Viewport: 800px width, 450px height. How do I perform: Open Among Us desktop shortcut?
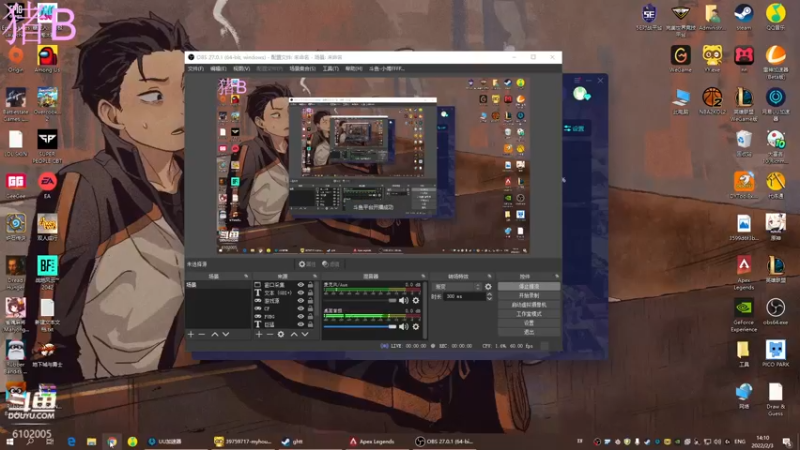point(47,60)
